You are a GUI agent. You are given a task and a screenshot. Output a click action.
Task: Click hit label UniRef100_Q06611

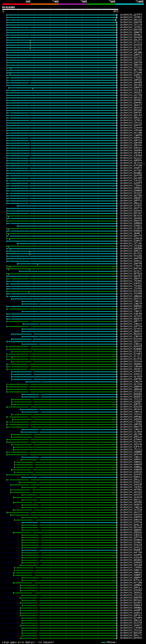click(x=131, y=613)
